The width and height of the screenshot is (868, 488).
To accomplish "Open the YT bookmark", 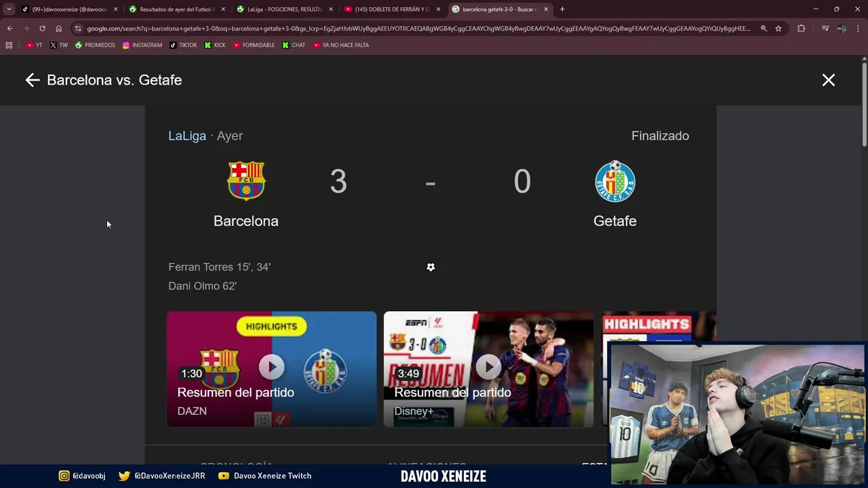I will pyautogui.click(x=34, y=45).
